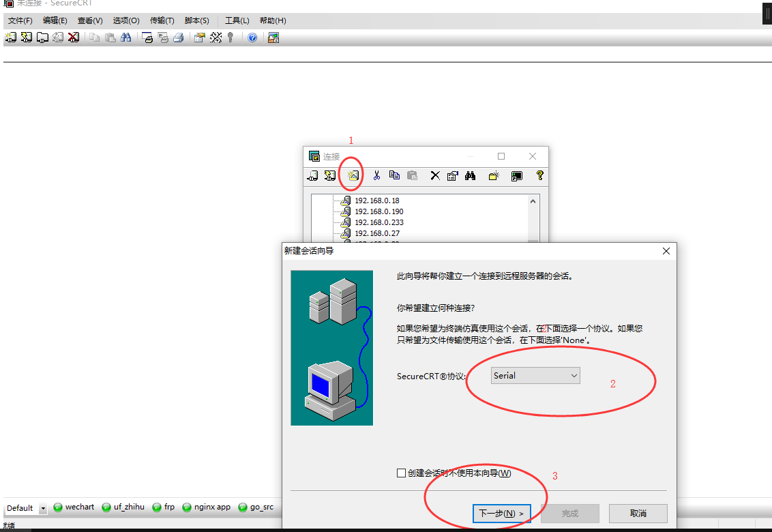The height and width of the screenshot is (532, 772).
Task: Open the 编辑(E) menu
Action: [x=55, y=20]
